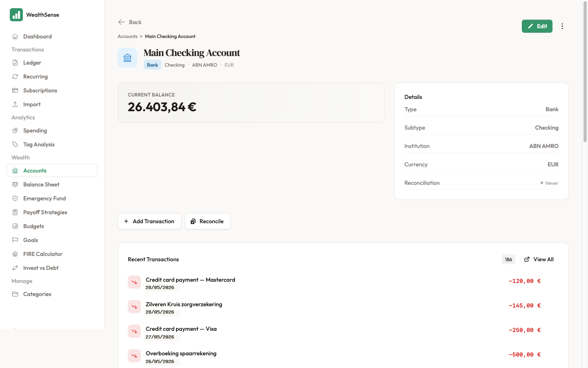This screenshot has width=588, height=368.
Task: Open the FIRE Calculator
Action: (52, 254)
